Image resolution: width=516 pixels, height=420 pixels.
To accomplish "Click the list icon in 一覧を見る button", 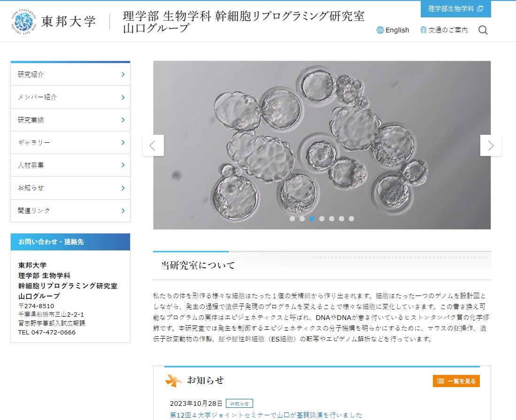I will click(x=440, y=381).
